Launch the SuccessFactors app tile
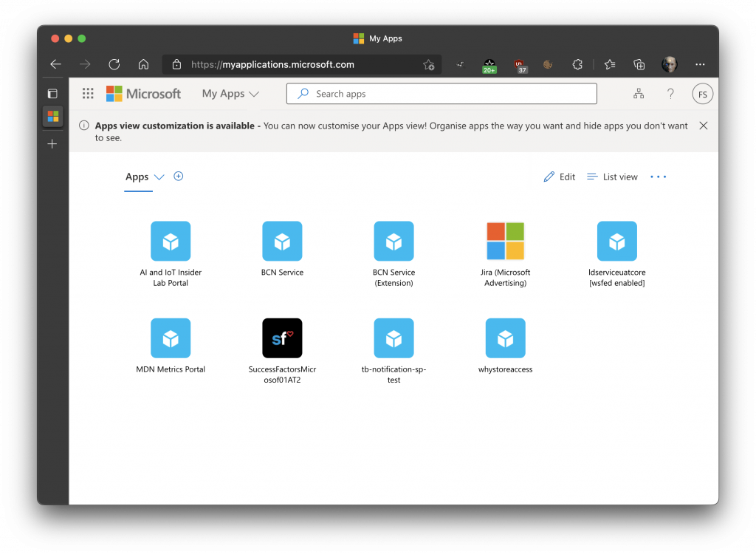This screenshot has width=756, height=554. (282, 338)
